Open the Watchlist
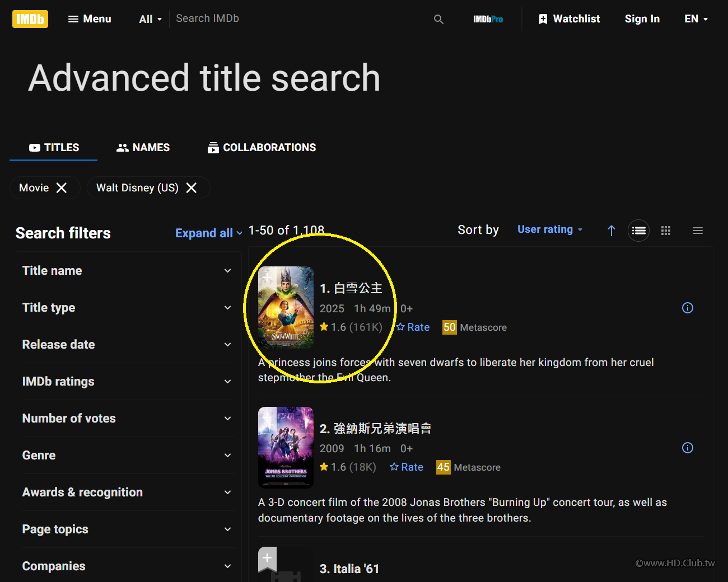Screen dimensions: 728x582 (x=569, y=19)
